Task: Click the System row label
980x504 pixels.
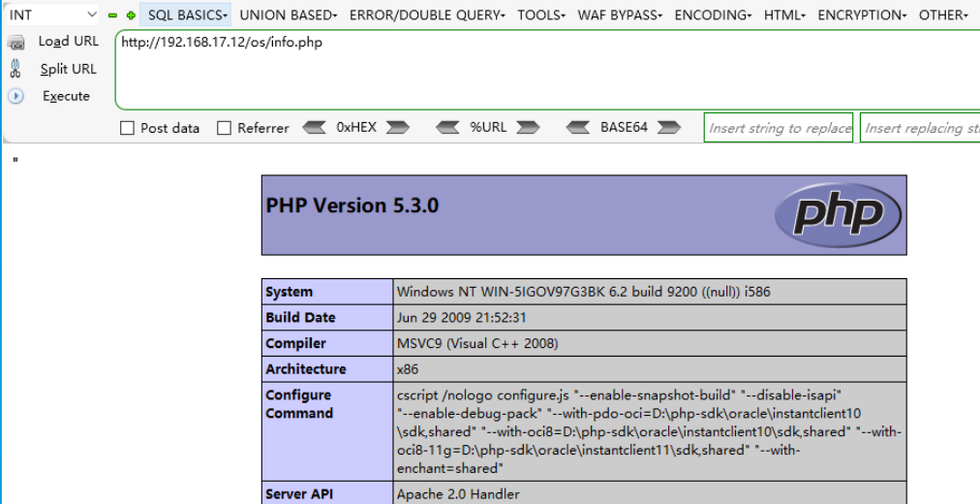Action: tap(289, 292)
